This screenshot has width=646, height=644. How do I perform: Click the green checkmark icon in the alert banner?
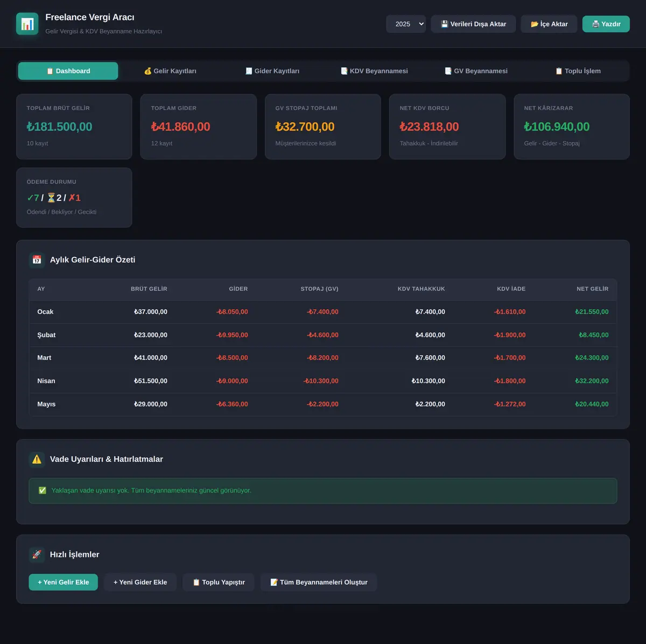(x=43, y=491)
